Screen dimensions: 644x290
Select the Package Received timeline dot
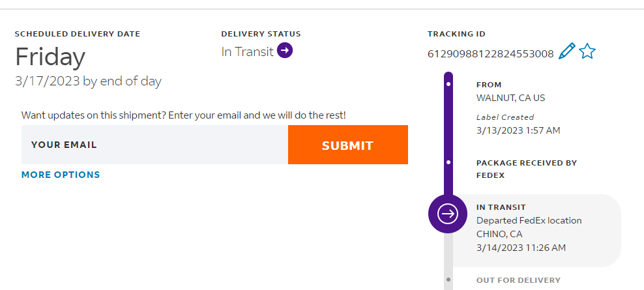(x=448, y=162)
